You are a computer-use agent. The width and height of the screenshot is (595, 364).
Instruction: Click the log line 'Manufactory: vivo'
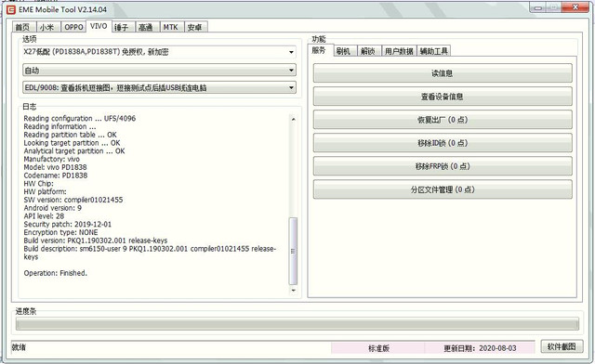tap(52, 160)
